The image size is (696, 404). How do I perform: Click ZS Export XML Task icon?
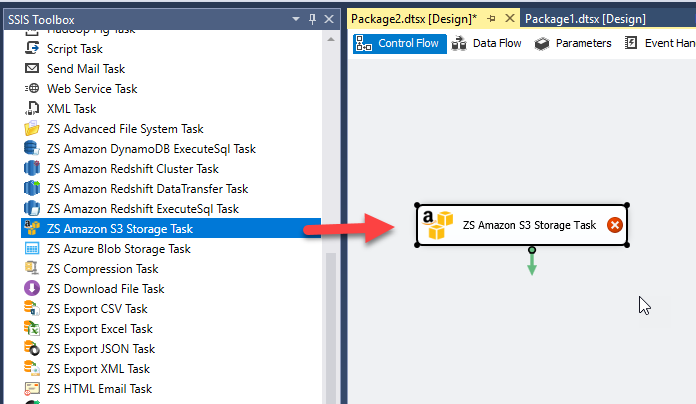[x=32, y=368]
